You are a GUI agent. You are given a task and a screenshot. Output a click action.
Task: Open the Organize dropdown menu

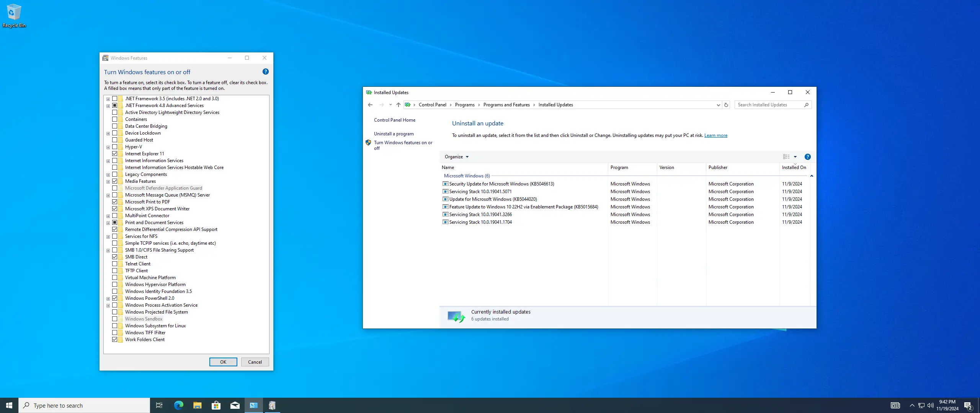tap(456, 157)
